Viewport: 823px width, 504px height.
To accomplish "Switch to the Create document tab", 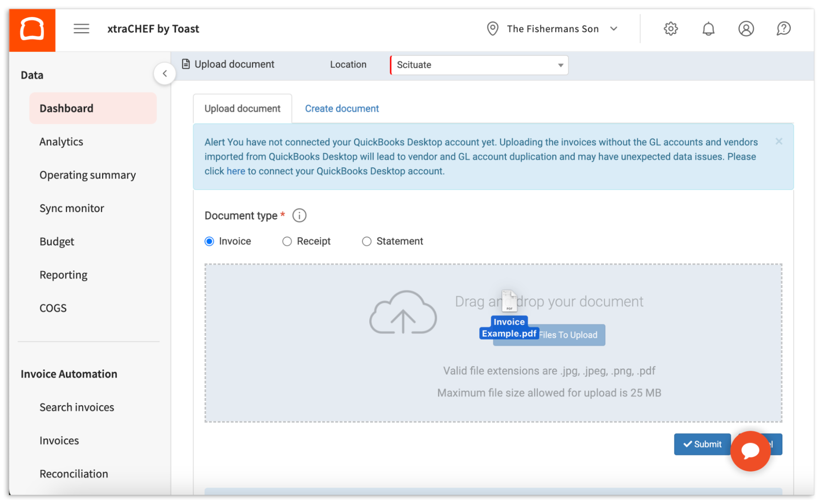I will 342,108.
